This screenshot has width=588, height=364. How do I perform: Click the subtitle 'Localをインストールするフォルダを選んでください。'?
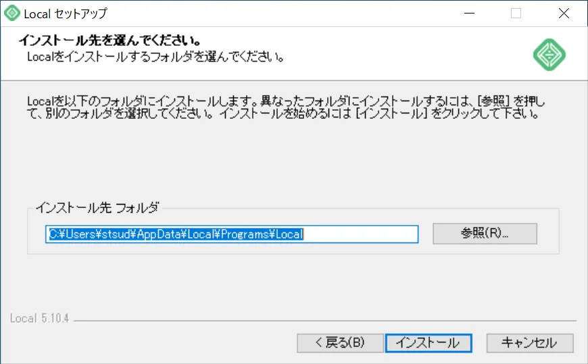pos(155,57)
